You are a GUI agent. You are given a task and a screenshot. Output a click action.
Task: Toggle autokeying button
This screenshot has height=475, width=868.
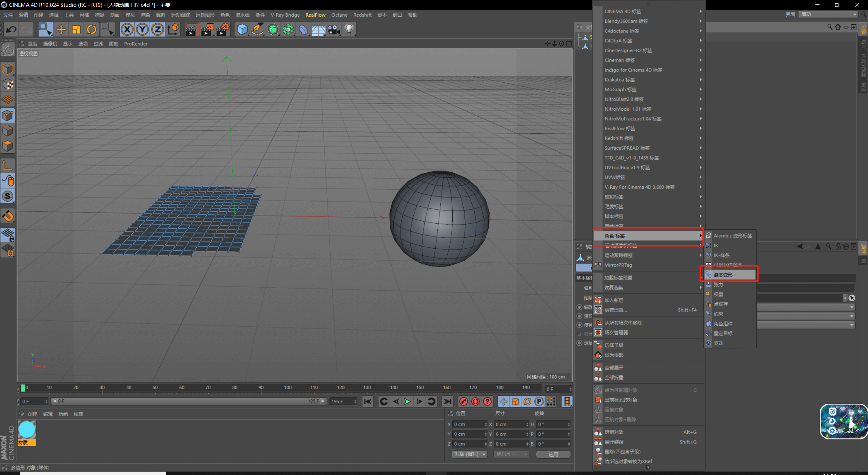click(x=475, y=402)
